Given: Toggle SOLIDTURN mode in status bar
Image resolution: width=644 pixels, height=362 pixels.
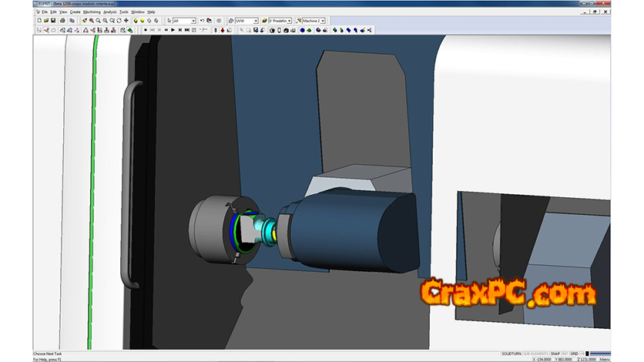Looking at the screenshot, I should [512, 353].
